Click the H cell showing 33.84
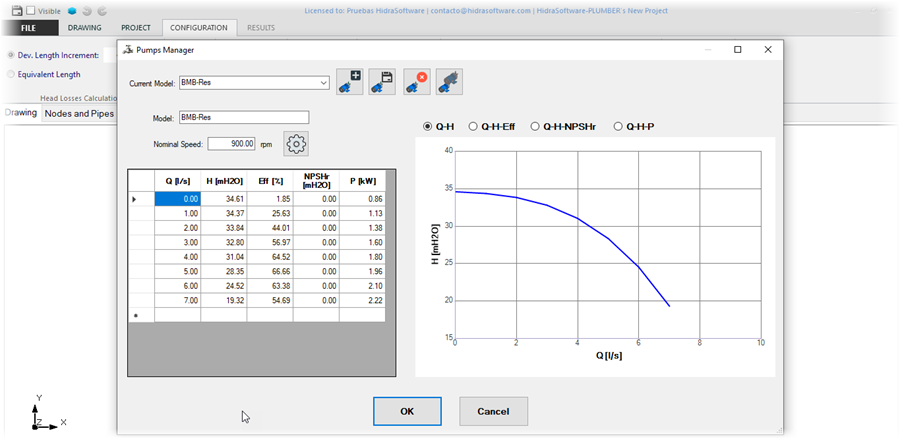This screenshot has width=900, height=439. [224, 228]
